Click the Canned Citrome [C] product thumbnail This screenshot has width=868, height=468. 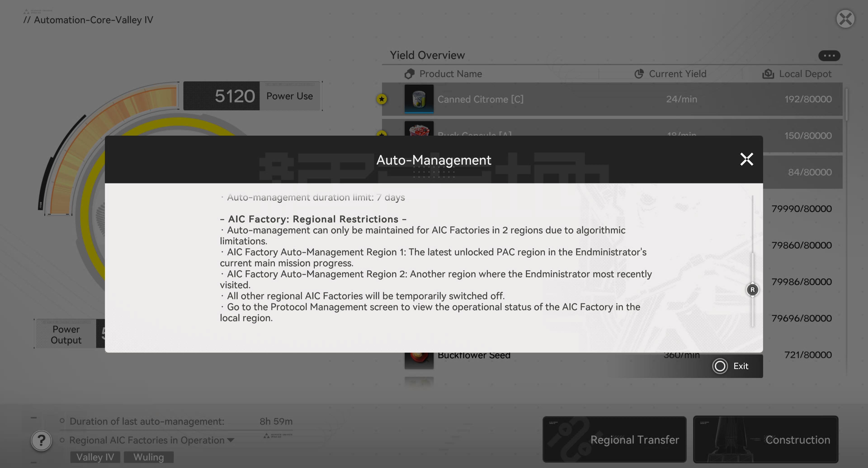click(418, 99)
